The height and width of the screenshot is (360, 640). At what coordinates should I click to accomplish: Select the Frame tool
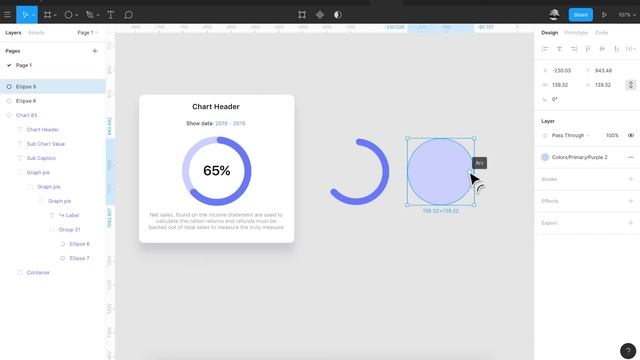tap(47, 15)
